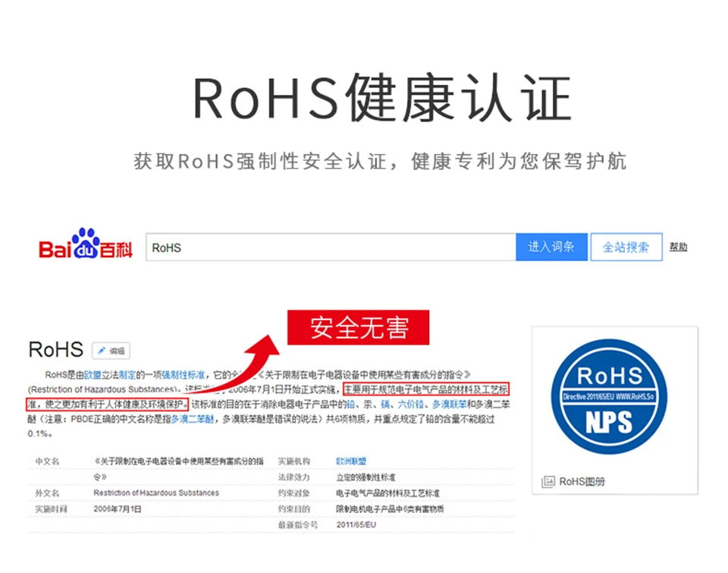
Task: Follow the 强制性标准 hyperlink
Action: (x=183, y=375)
